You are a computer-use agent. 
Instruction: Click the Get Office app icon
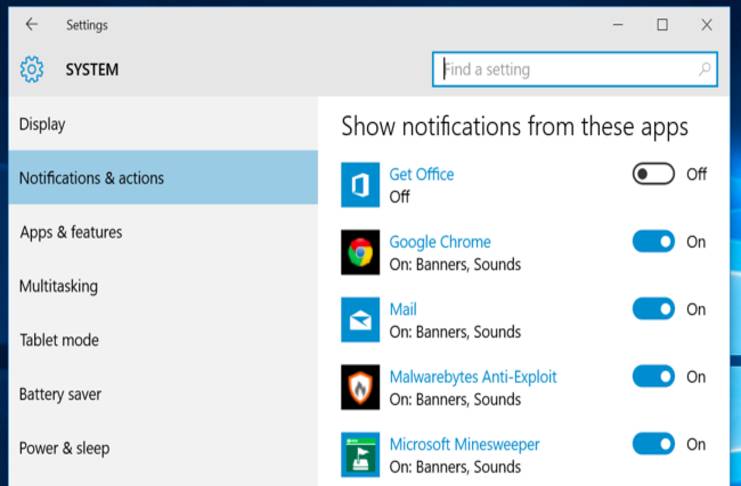(x=360, y=186)
